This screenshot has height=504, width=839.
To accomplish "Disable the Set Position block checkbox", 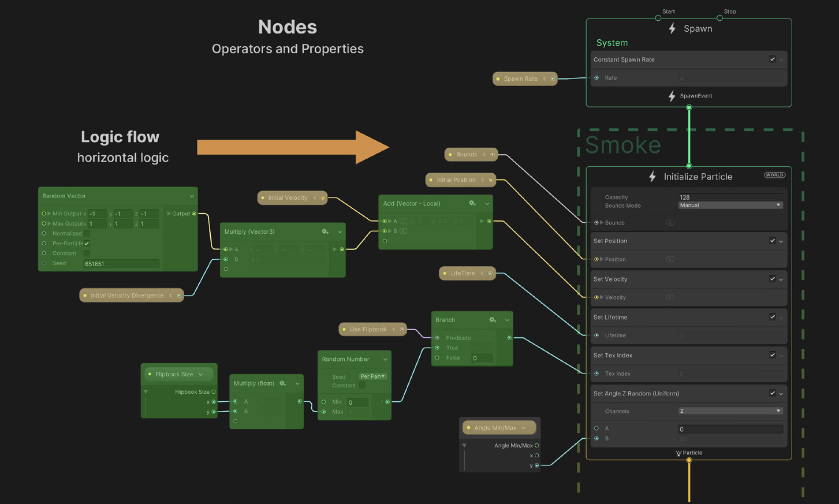I will coord(772,241).
